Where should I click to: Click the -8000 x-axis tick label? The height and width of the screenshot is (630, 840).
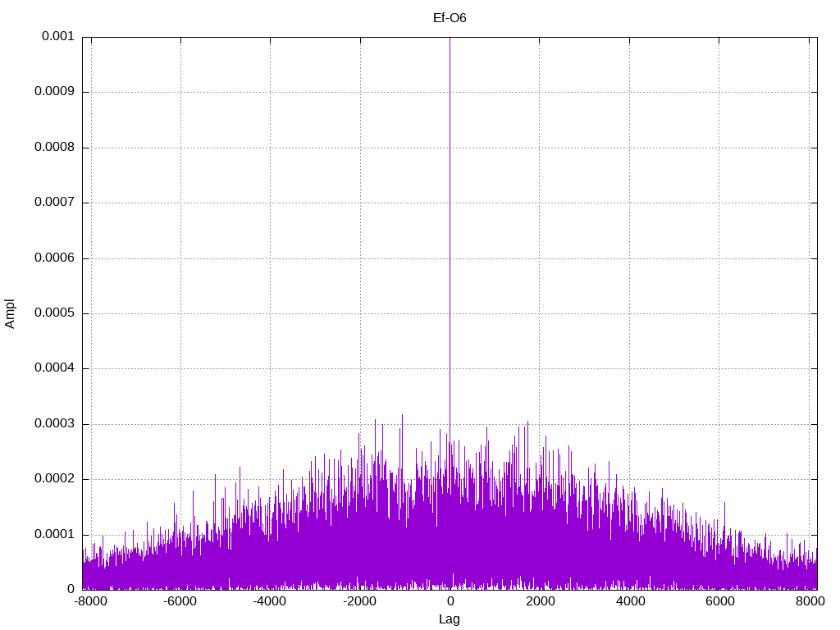coord(91,601)
